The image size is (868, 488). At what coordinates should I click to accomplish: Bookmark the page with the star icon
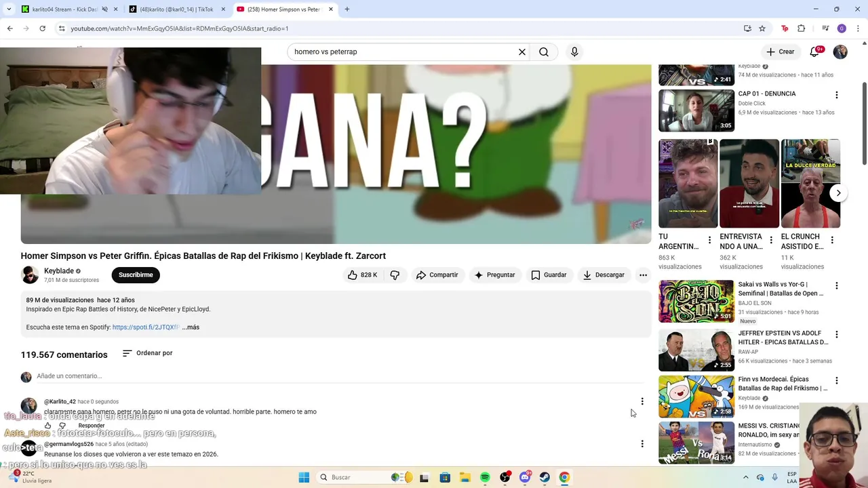(762, 28)
